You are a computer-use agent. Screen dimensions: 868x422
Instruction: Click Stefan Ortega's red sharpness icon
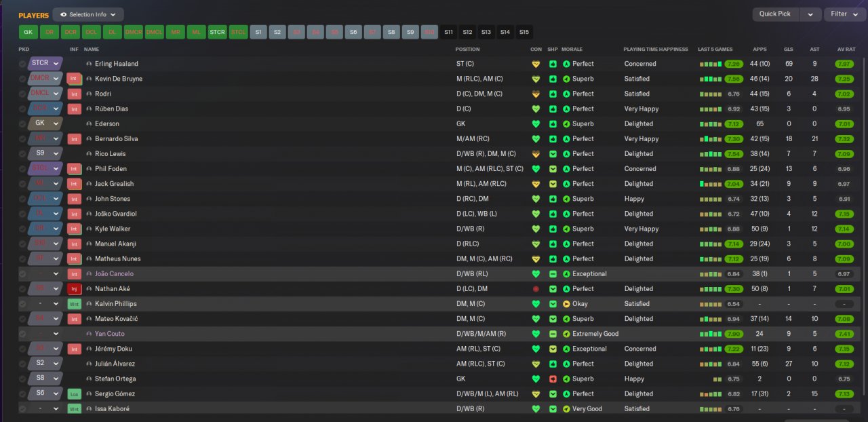553,379
